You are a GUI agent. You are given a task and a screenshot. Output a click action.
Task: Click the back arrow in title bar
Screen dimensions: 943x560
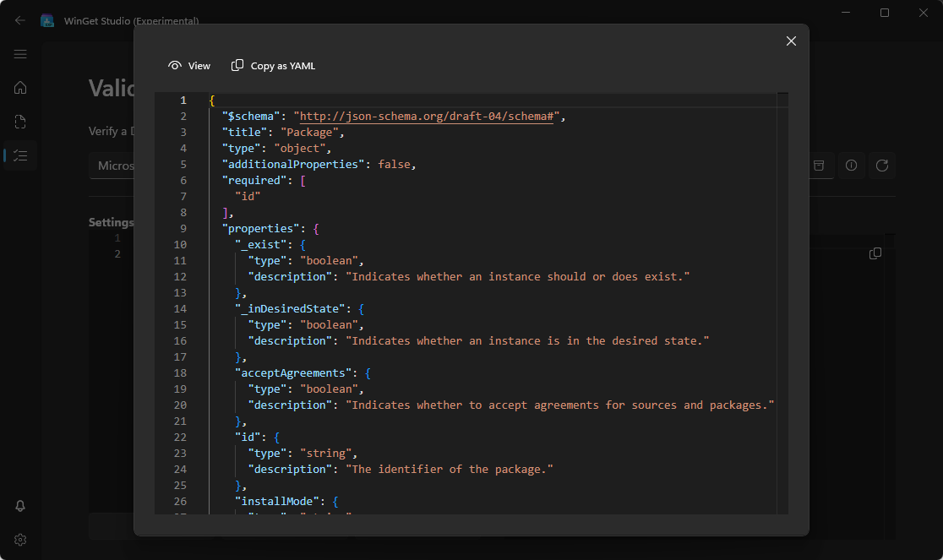coord(19,20)
